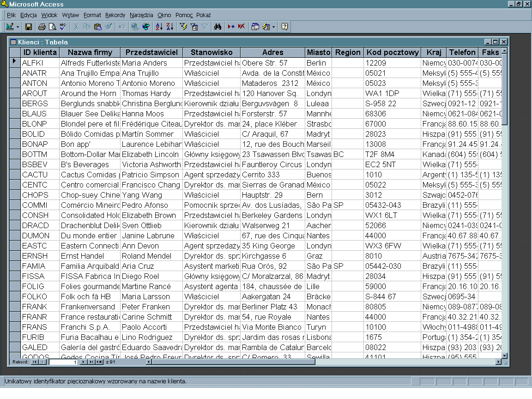Click the Design View toolbar icon
Screen dimensions: 532x399
click(x=10, y=27)
